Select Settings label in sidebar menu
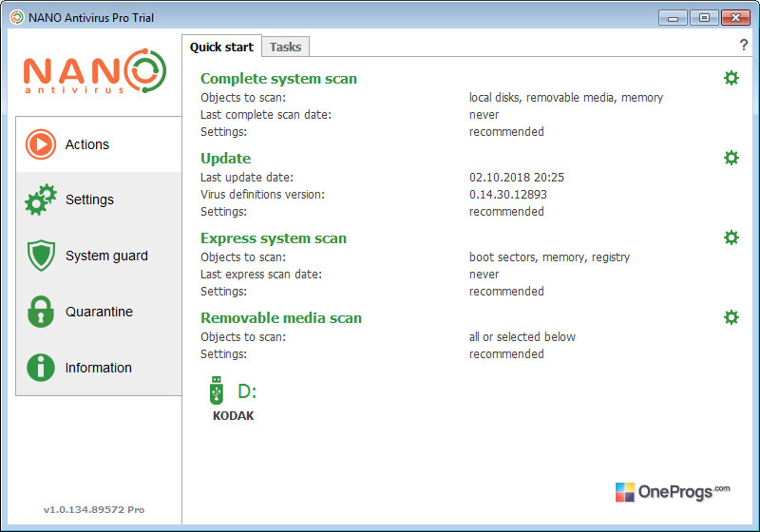The image size is (760, 532). click(x=89, y=199)
